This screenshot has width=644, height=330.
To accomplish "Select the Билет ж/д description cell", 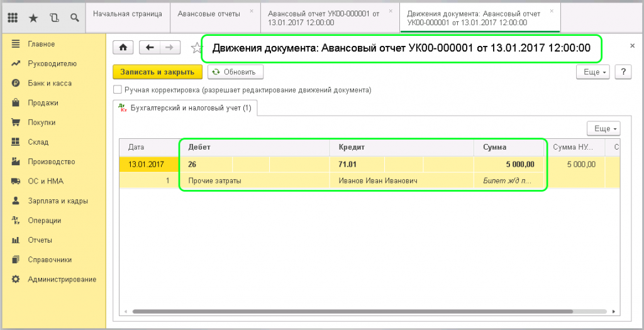I will 509,180.
